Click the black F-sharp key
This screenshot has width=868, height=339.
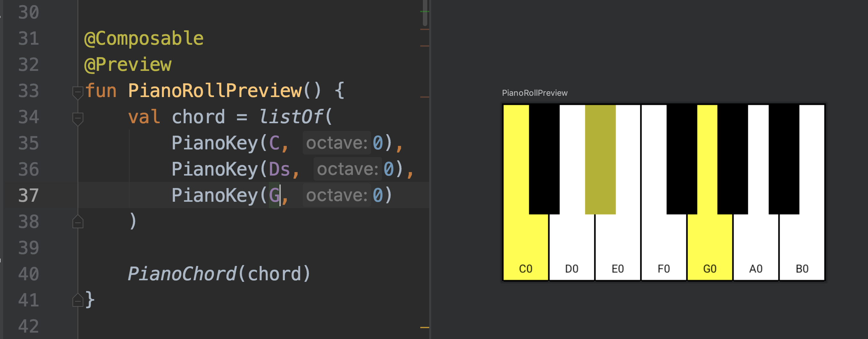pos(682,160)
